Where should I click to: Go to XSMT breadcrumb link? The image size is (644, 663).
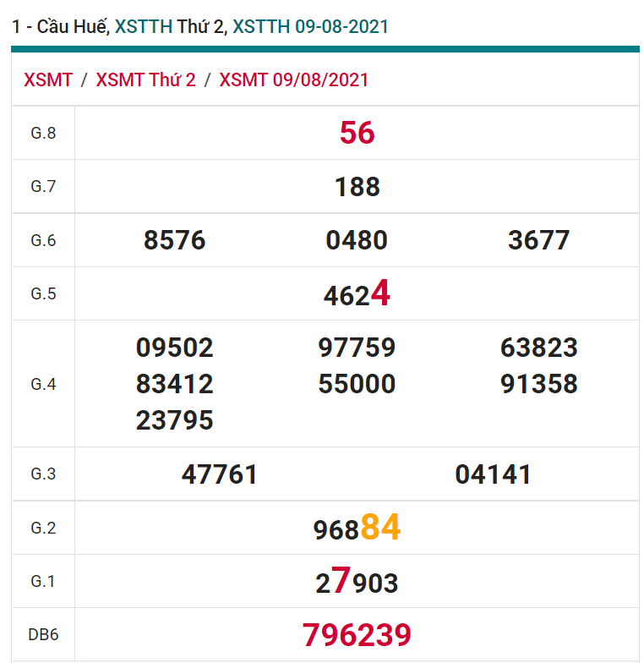[48, 80]
